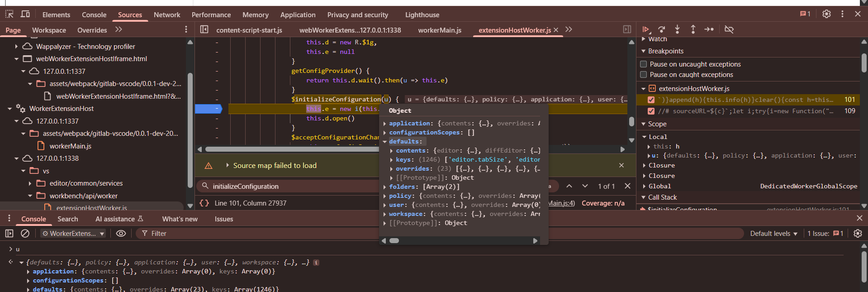Open the AI assistance drawer tab
This screenshot has width=868, height=292.
click(119, 219)
